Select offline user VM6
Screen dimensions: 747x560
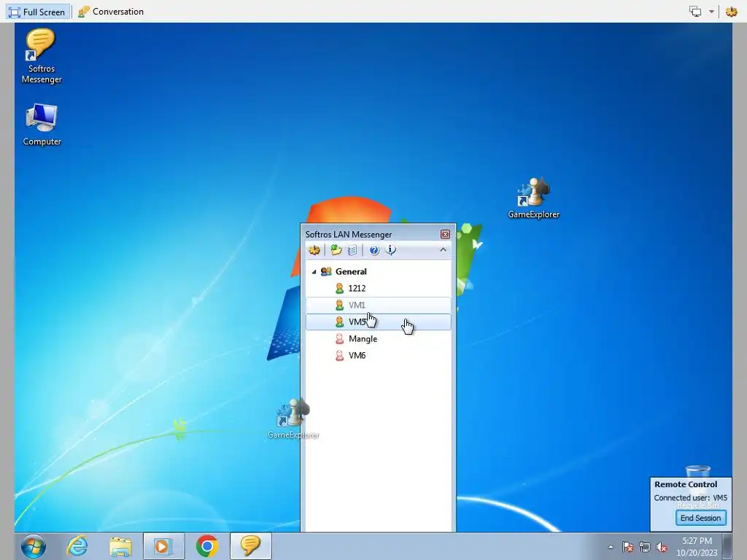point(379,356)
